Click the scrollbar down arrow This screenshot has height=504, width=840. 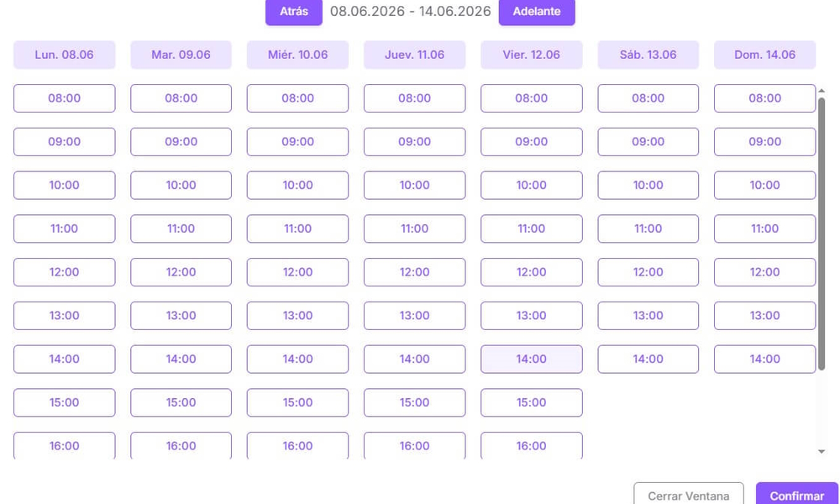coord(822,452)
